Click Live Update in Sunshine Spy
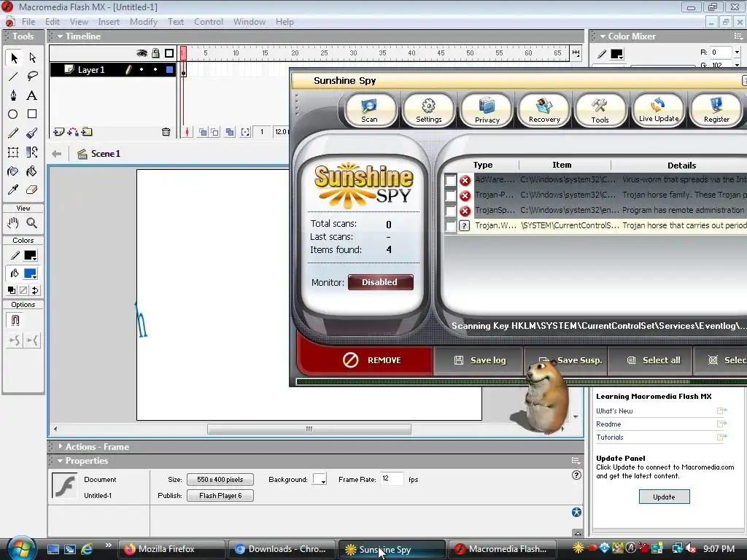The width and height of the screenshot is (747, 560). 659,110
